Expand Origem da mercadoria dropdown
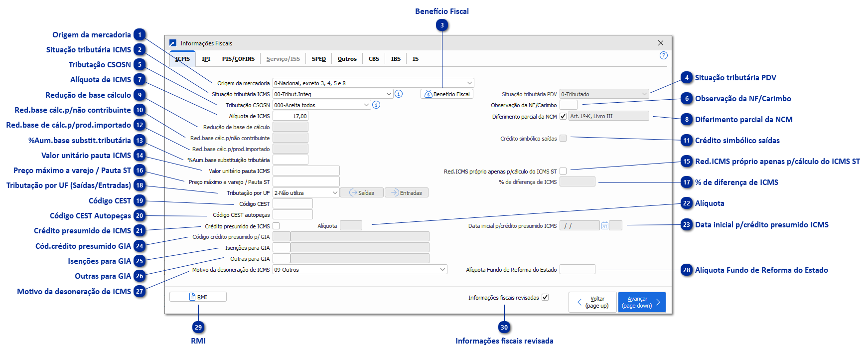Viewport: 868px width, 354px height. (x=469, y=83)
